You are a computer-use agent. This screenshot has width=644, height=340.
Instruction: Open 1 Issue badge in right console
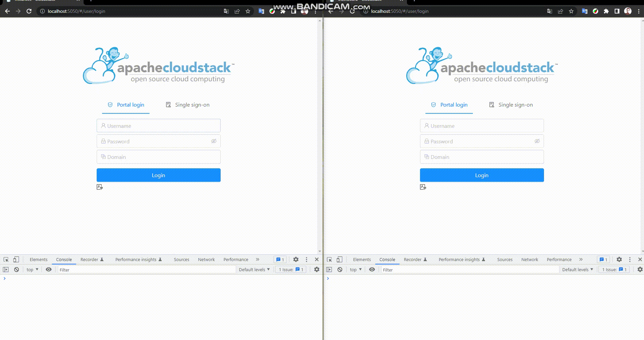tap(614, 270)
